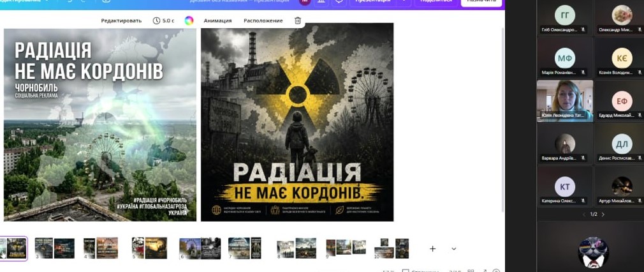644x272 pixels.
Task: Expand the arrow next to Презентация
Action: (x=404, y=1)
